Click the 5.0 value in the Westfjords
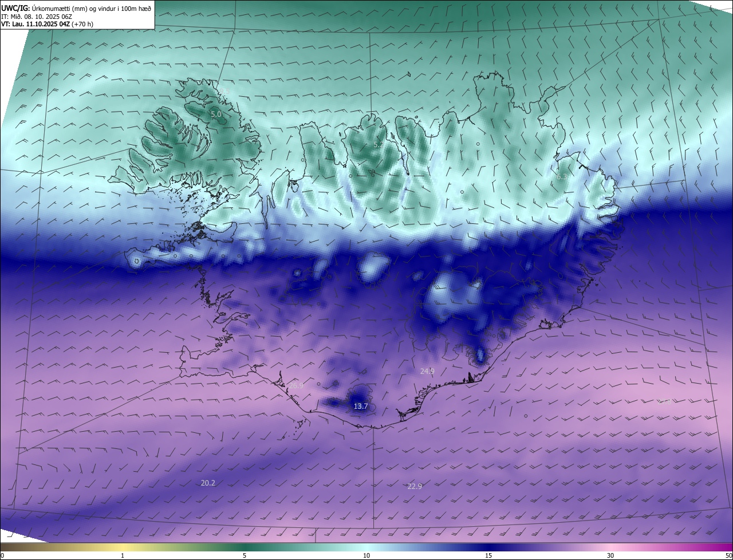The image size is (733, 560). pos(216,115)
